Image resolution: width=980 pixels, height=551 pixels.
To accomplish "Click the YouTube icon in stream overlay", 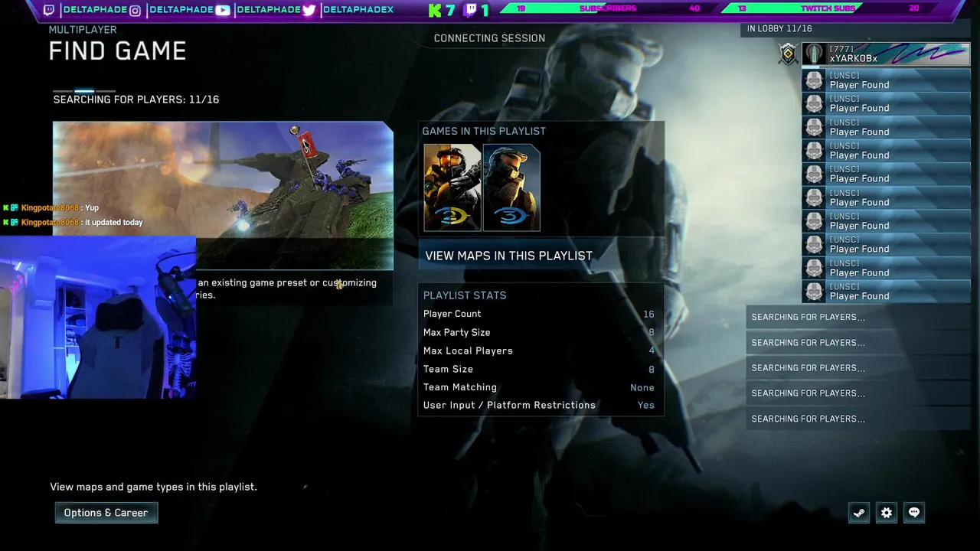I will tap(222, 10).
